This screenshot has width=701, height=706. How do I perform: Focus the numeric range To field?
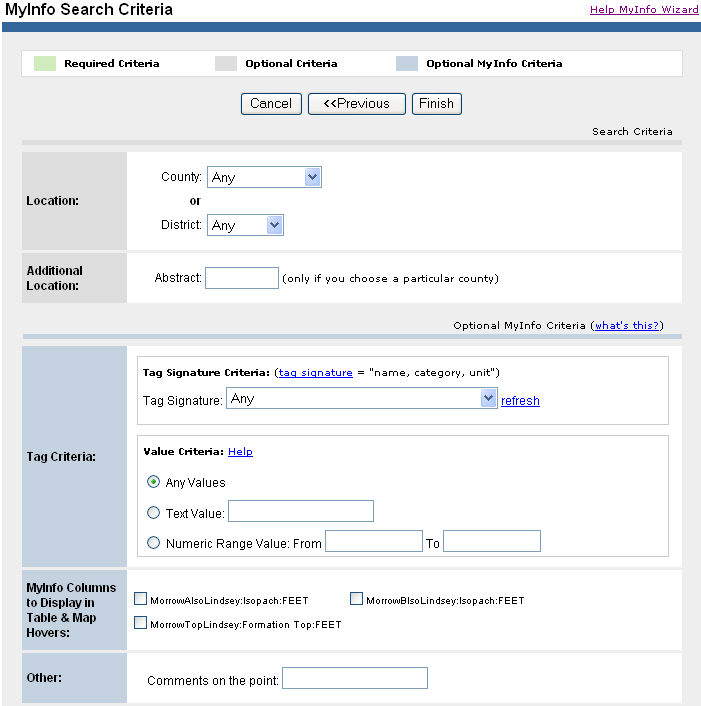click(492, 542)
